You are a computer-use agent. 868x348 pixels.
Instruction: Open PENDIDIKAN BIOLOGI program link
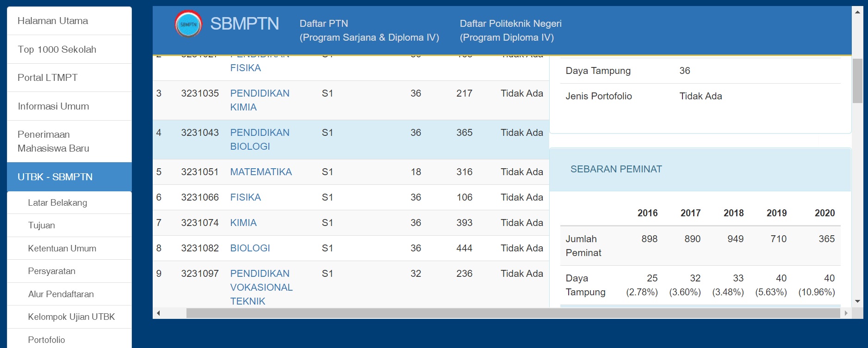[x=260, y=140]
